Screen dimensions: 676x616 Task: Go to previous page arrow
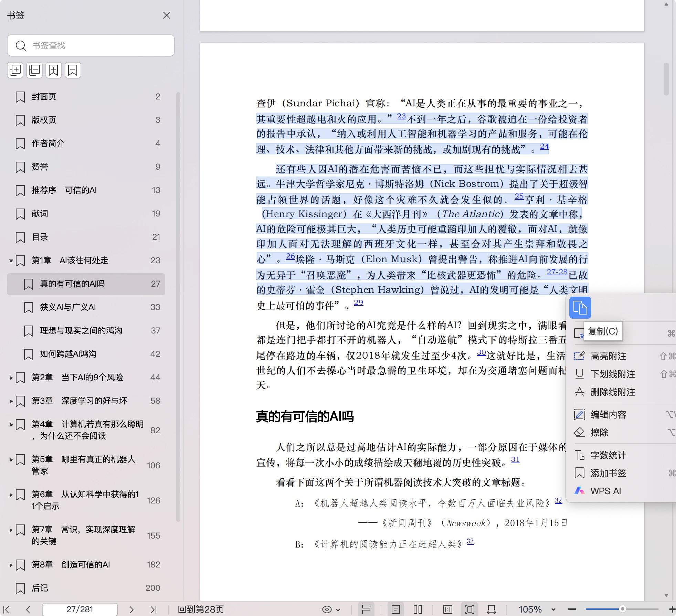(x=28, y=609)
